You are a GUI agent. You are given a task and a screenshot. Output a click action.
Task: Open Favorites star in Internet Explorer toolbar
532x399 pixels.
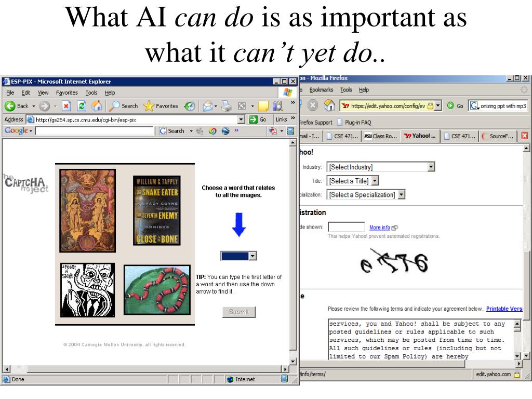click(x=161, y=106)
